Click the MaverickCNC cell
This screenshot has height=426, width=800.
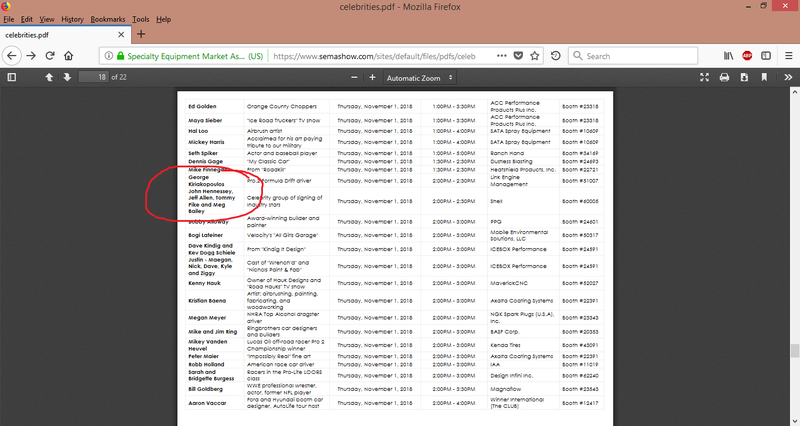tap(509, 283)
